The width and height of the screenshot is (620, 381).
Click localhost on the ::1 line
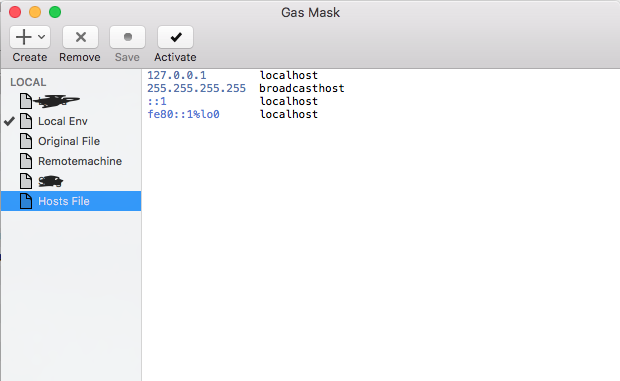tap(289, 101)
